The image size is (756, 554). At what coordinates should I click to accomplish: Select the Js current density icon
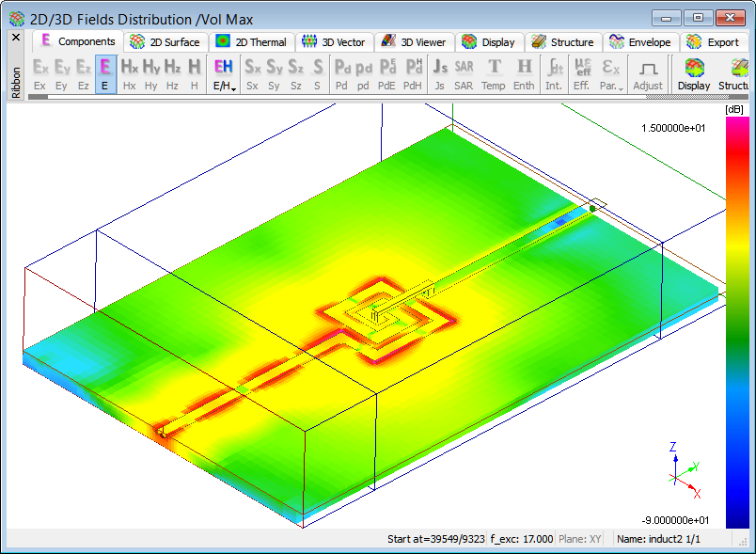439,73
